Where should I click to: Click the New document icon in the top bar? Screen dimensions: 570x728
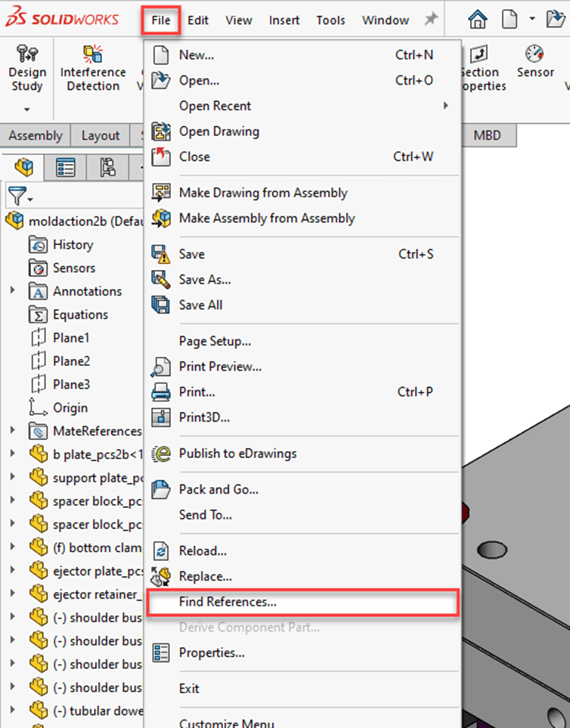click(510, 20)
